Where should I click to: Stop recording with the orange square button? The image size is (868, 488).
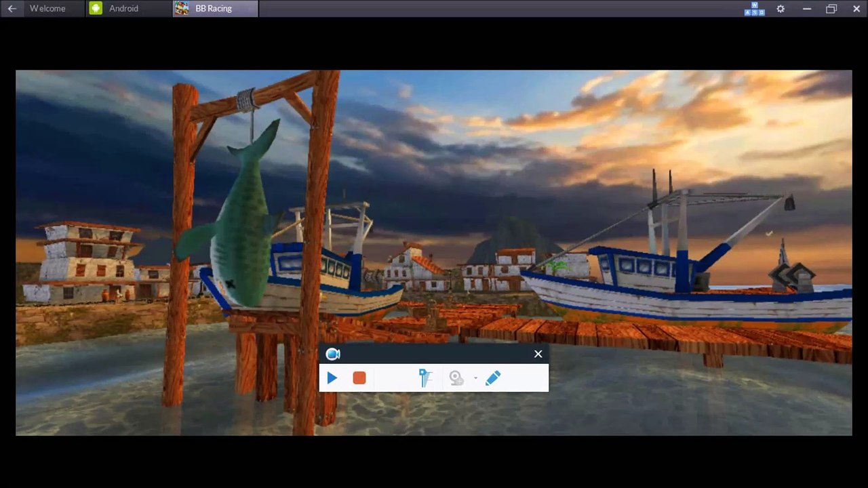pos(359,378)
